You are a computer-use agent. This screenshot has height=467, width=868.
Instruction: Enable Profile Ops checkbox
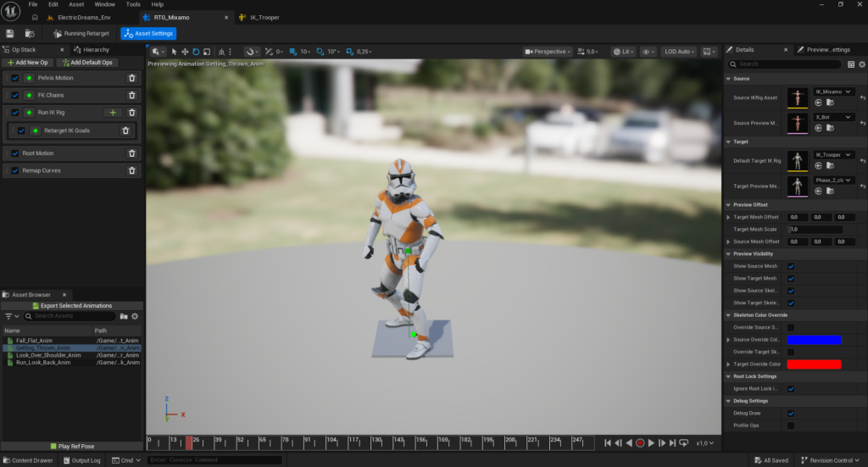tap(791, 425)
